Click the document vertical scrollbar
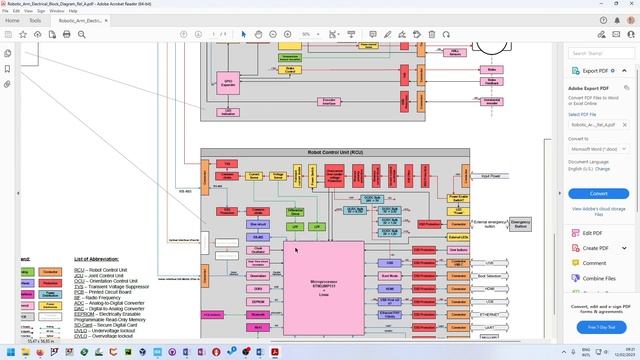 [x=554, y=273]
